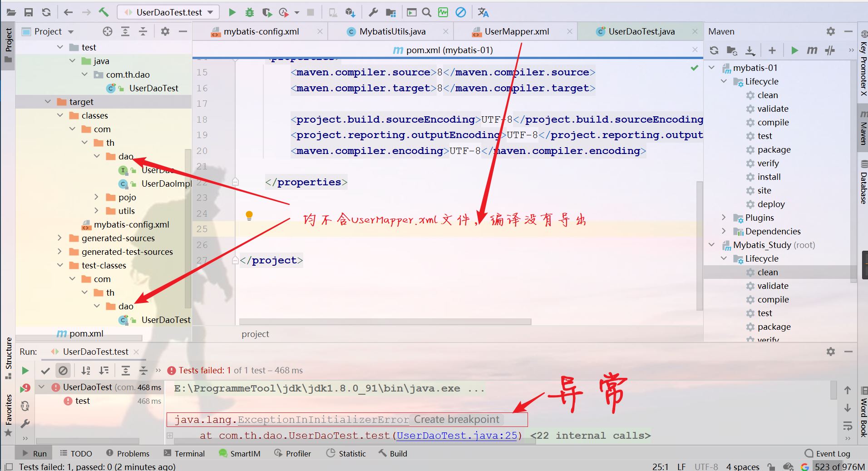Click the Create breakpoint hint link

(456, 420)
